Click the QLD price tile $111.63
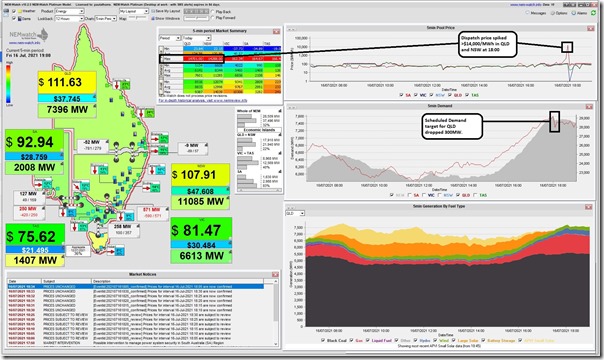The height and width of the screenshot is (360, 604). pos(67,82)
